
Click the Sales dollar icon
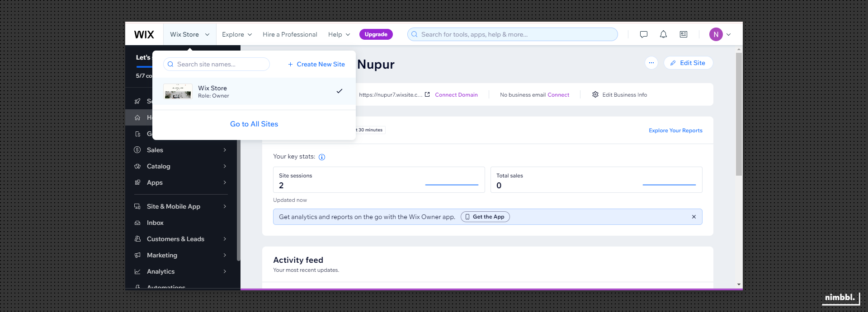point(137,150)
